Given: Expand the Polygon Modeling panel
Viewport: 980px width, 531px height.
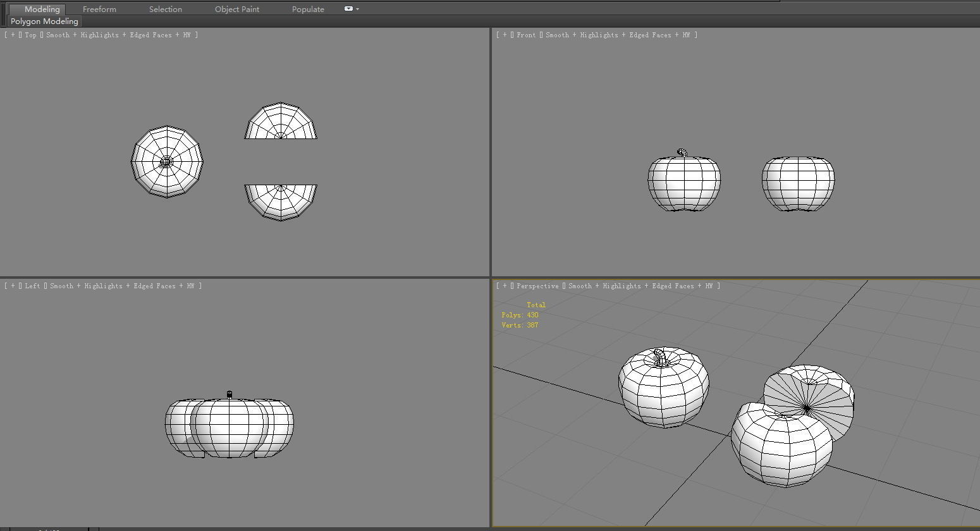Looking at the screenshot, I should pyautogui.click(x=44, y=21).
